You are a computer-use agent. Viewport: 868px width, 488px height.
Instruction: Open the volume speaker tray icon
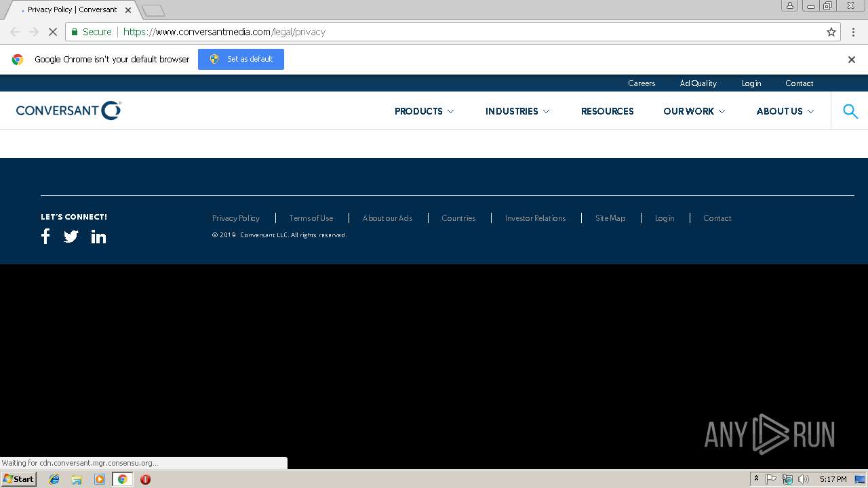[804, 479]
